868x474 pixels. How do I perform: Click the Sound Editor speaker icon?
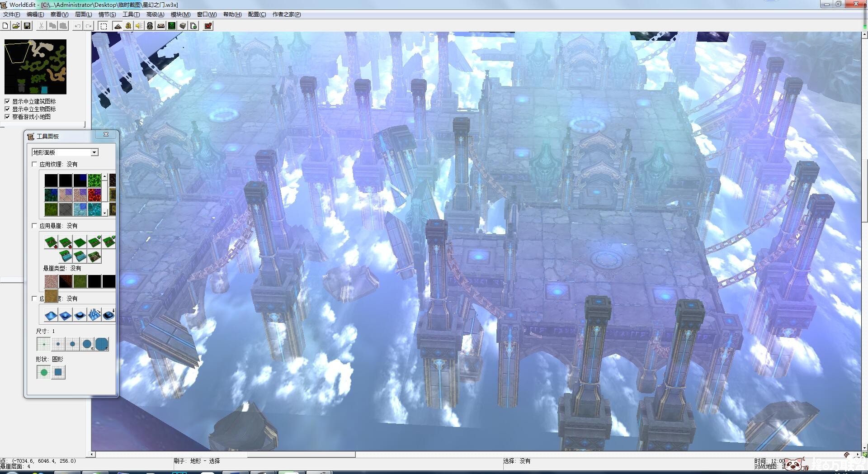[x=139, y=26]
